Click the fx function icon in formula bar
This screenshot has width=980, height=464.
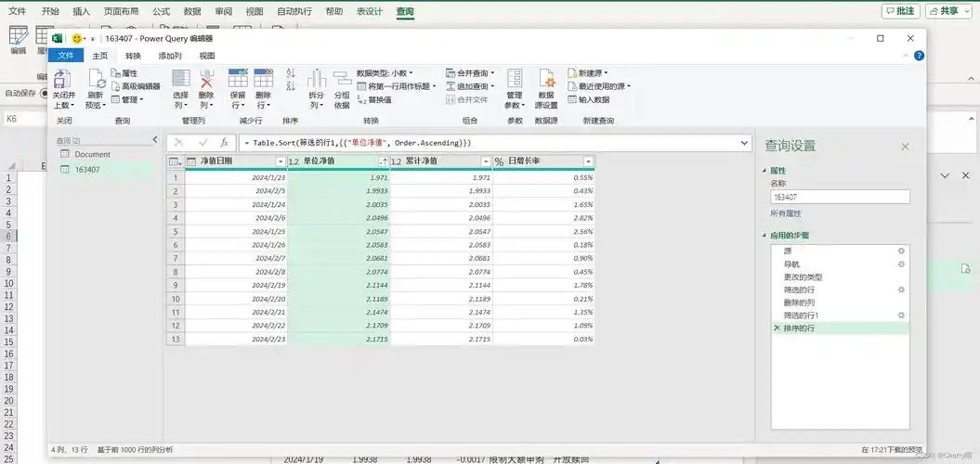225,143
